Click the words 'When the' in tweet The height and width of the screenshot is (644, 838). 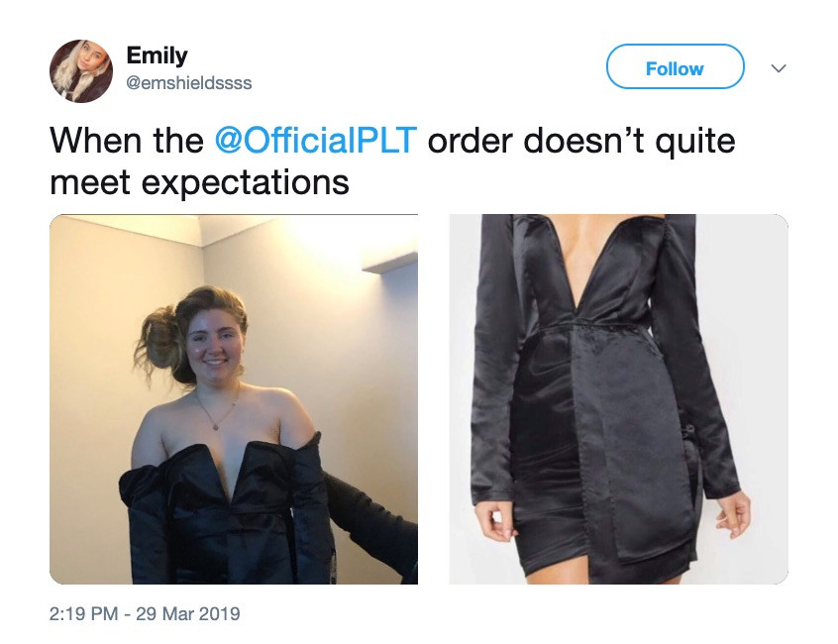pyautogui.click(x=127, y=140)
